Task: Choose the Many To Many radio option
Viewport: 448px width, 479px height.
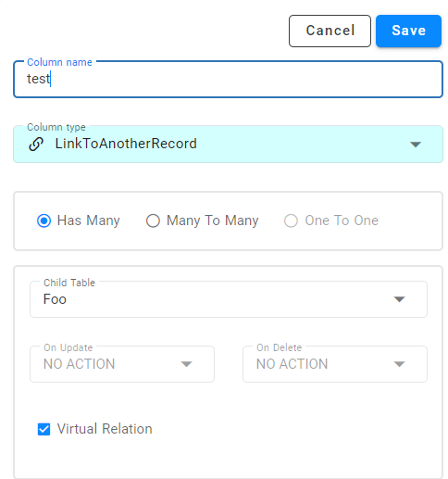Action: point(153,221)
